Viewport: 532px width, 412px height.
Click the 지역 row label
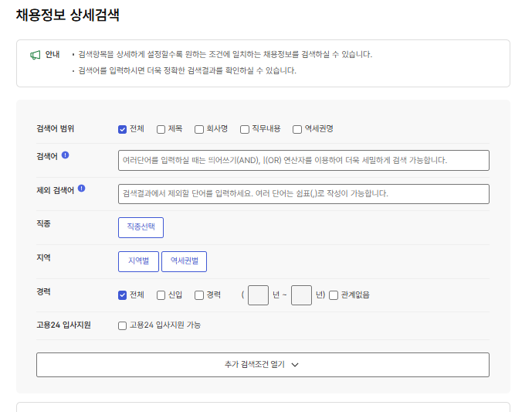[43, 257]
